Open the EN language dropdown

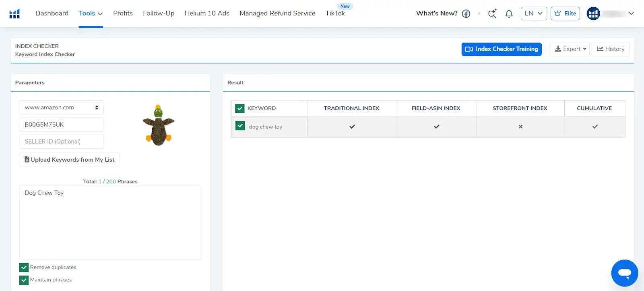533,14
